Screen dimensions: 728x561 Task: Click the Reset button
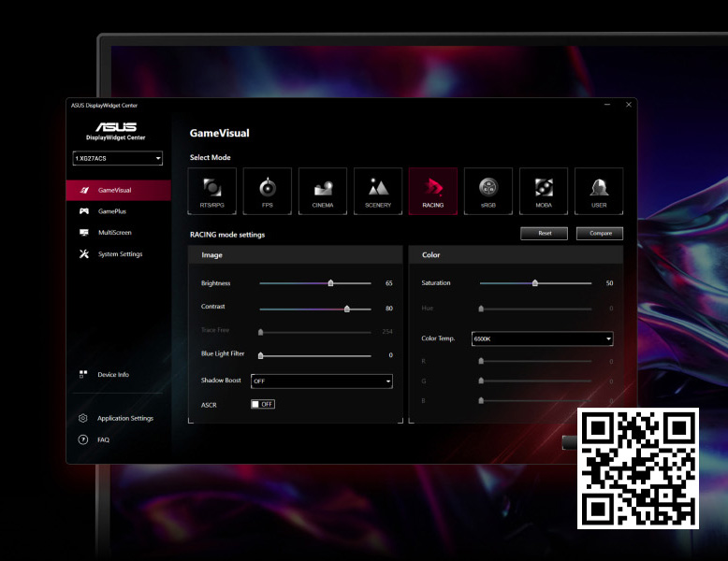[x=545, y=234]
